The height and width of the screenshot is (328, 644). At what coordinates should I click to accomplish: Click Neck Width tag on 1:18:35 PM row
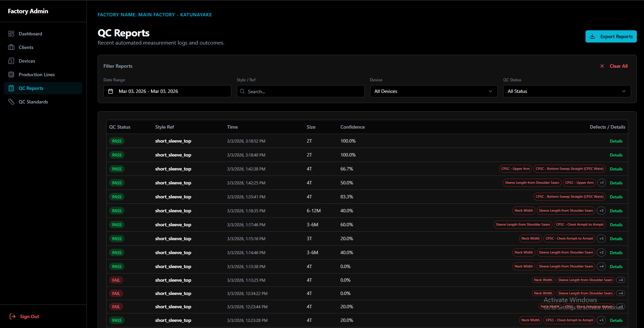[524, 211]
